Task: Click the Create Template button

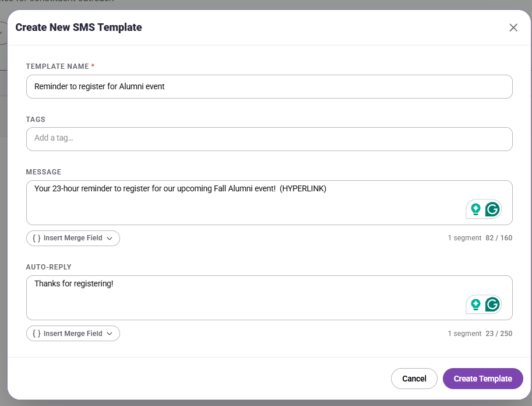Action: [x=483, y=379]
